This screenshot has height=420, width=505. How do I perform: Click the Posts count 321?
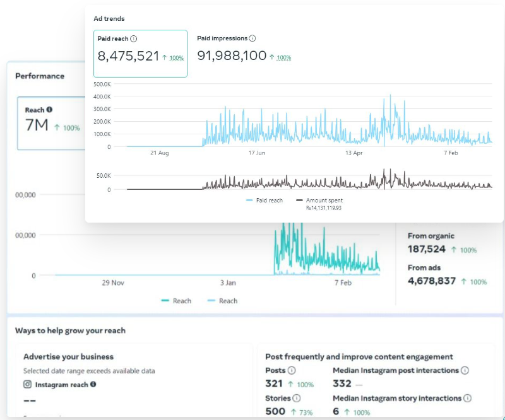click(x=274, y=383)
